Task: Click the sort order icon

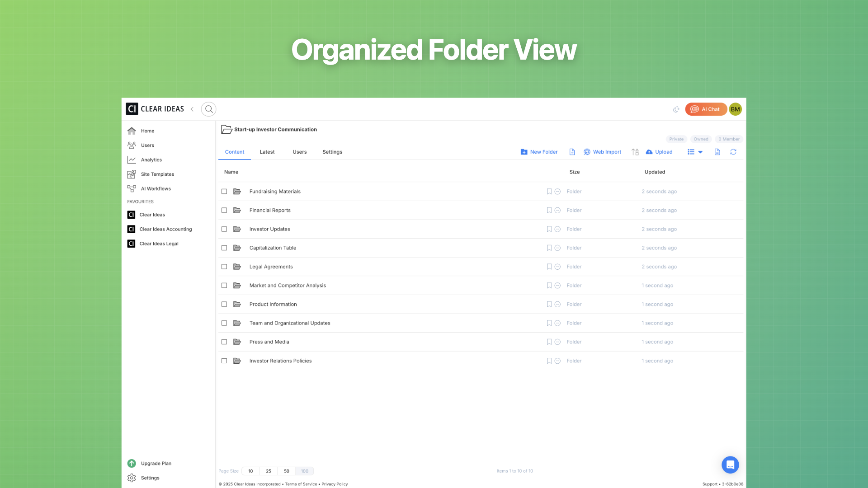Action: coord(635,152)
